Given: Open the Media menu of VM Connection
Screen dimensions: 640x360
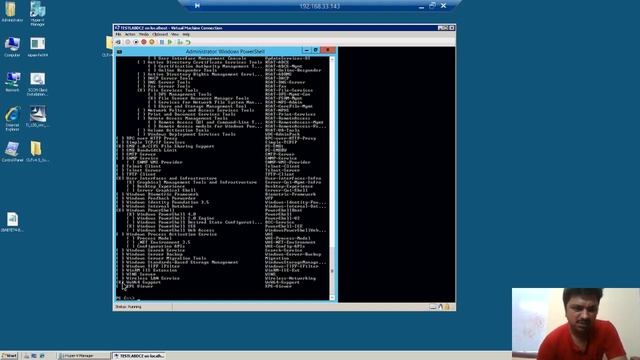Looking at the screenshot, I should pos(144,34).
